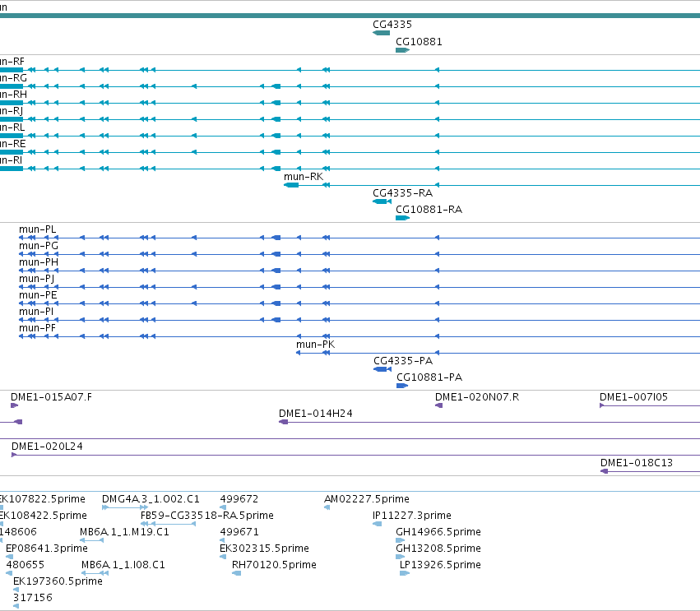
Task: Click the 480655 EST marker
Action: (9, 573)
